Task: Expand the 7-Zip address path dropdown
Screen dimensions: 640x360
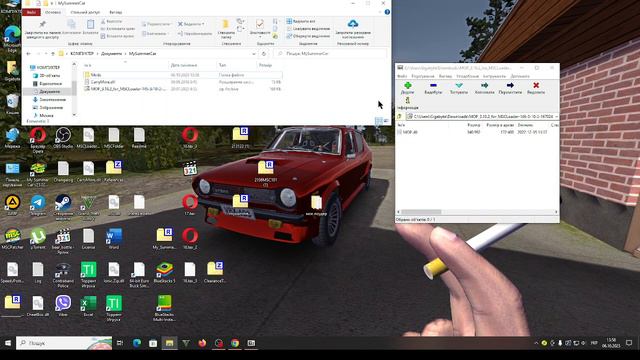Action: coord(556,116)
